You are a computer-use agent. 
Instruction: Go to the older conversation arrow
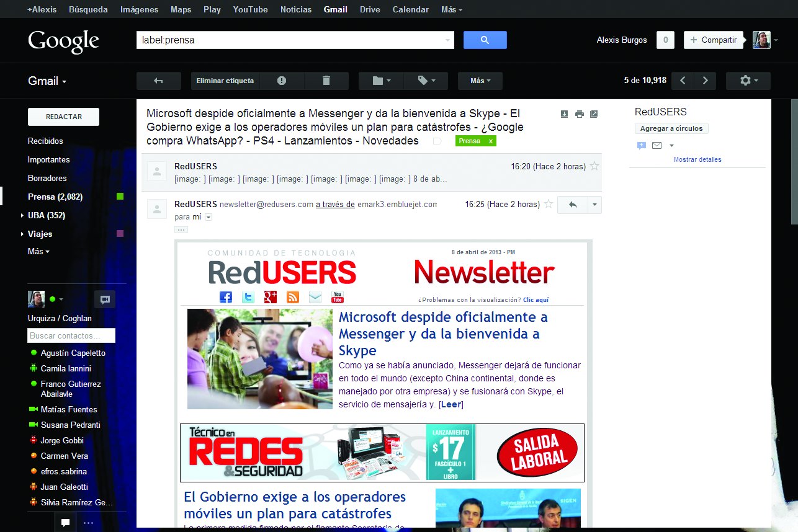(x=705, y=81)
